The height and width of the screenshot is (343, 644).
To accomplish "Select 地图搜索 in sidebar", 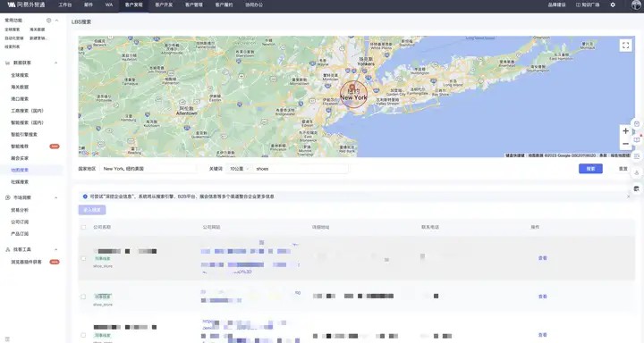I will click(x=20, y=170).
